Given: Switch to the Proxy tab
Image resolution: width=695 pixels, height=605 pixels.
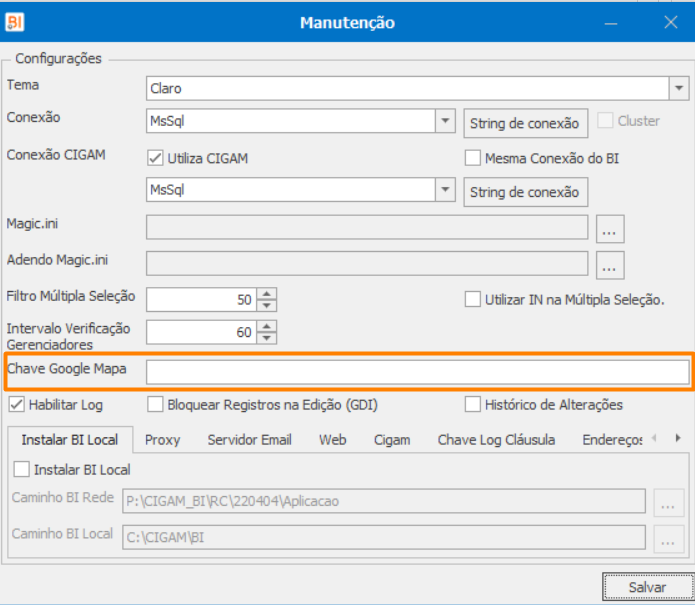Looking at the screenshot, I should 162,440.
